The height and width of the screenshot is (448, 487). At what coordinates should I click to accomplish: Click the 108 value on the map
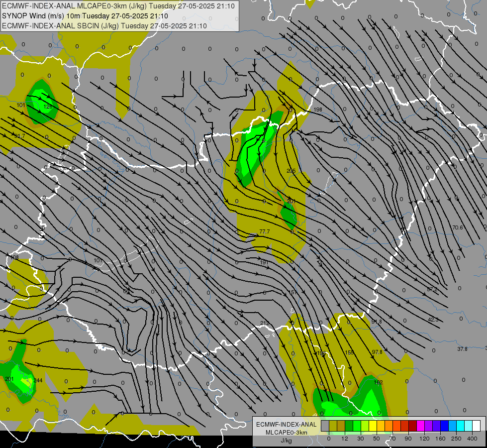point(14,257)
